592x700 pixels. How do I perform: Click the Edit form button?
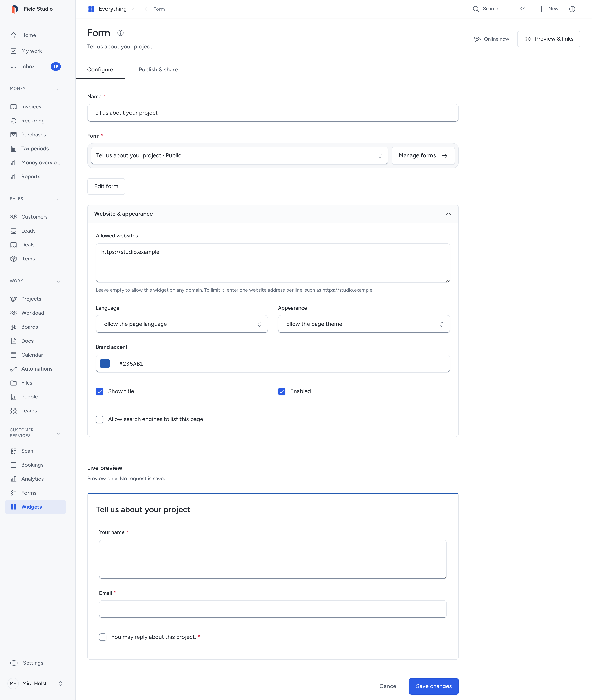coord(106,187)
